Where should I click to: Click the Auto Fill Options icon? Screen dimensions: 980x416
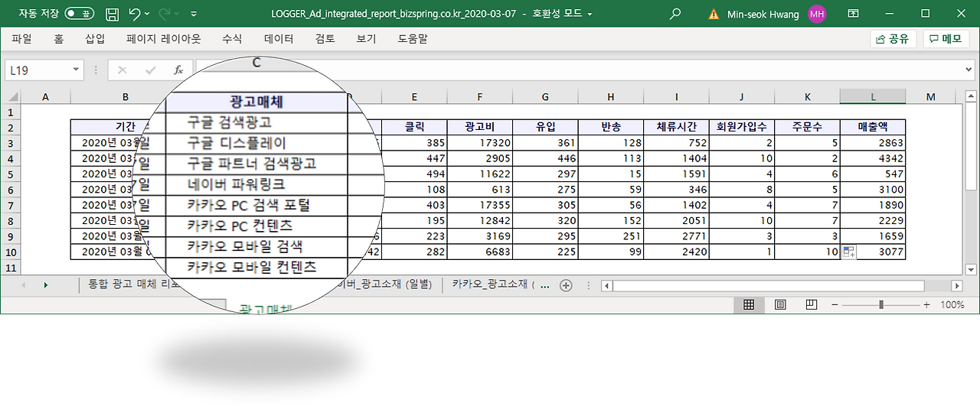848,252
